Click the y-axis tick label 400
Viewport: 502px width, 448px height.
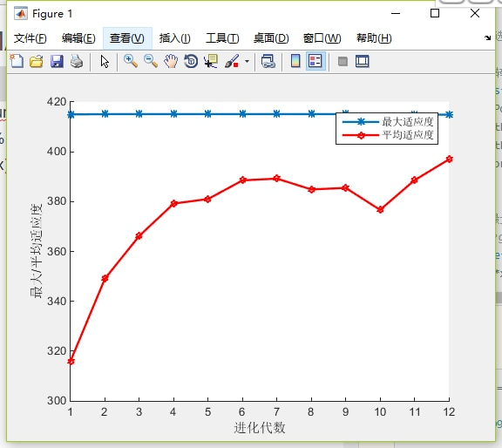coord(57,152)
